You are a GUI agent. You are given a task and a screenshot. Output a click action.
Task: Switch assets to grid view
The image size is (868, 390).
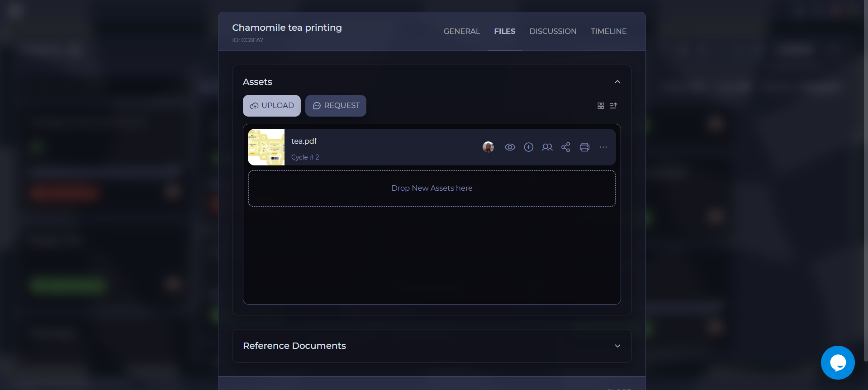pyautogui.click(x=601, y=106)
